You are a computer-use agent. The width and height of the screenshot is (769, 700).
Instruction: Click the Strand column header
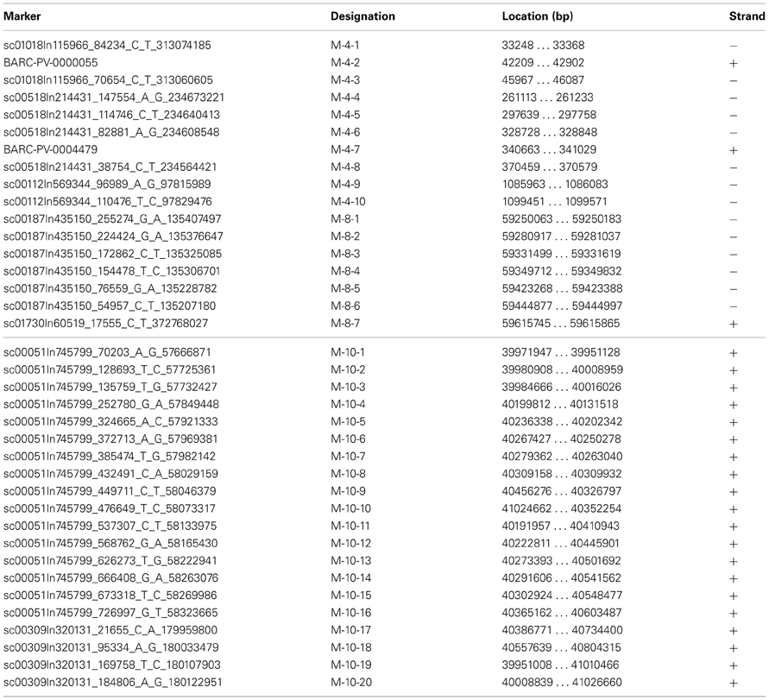[747, 16]
